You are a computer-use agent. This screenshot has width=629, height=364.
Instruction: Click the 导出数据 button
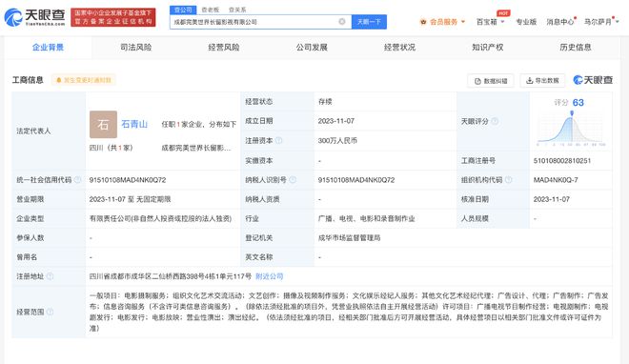(542, 81)
